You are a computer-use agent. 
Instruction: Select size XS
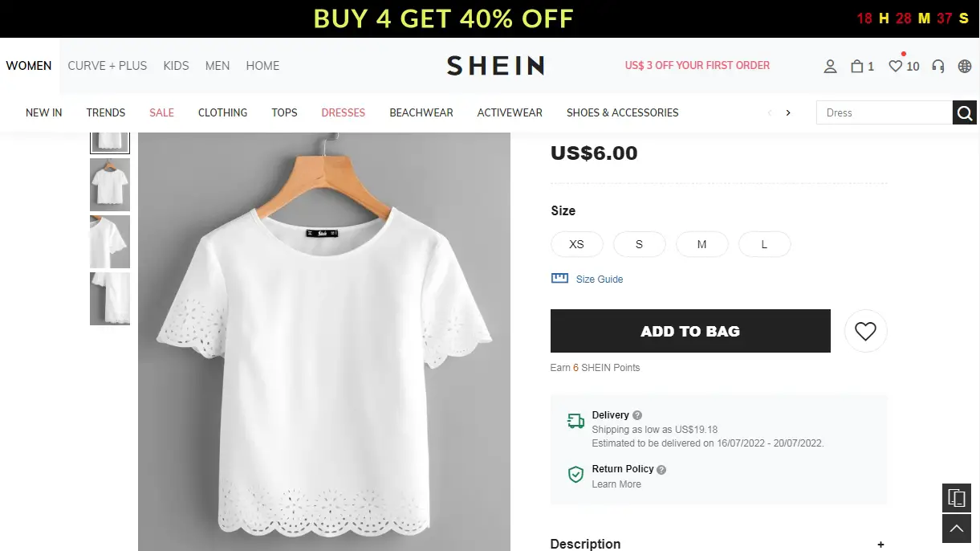pos(576,244)
